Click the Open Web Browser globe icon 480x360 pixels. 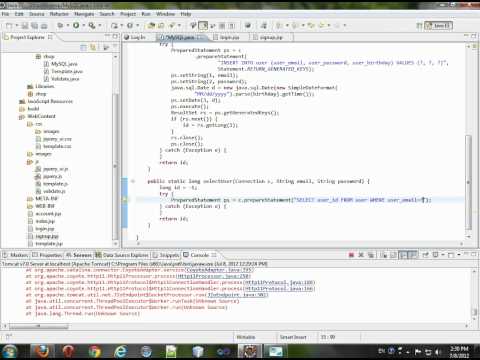pos(248,25)
